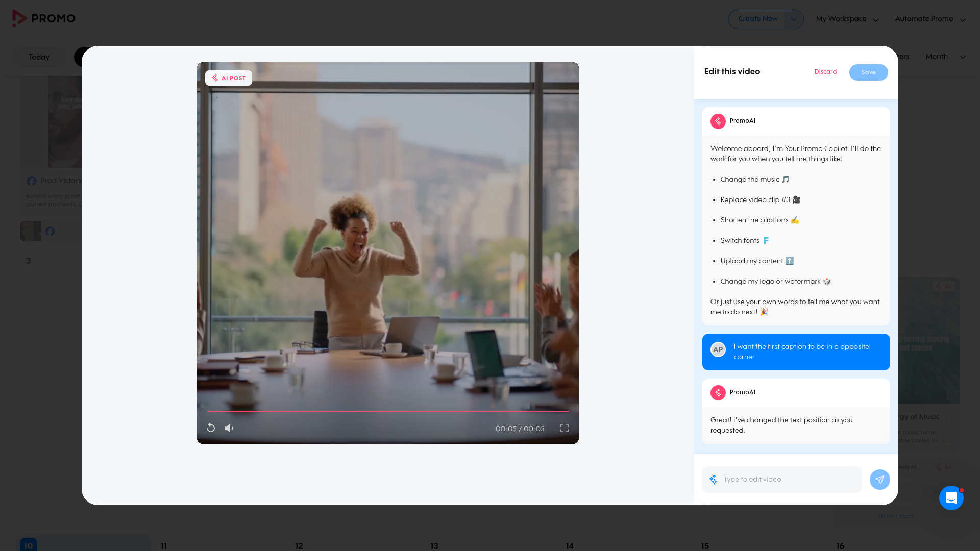The image size is (980, 551).
Task: Click the 00:05 / 00:05 time display
Action: click(x=520, y=429)
